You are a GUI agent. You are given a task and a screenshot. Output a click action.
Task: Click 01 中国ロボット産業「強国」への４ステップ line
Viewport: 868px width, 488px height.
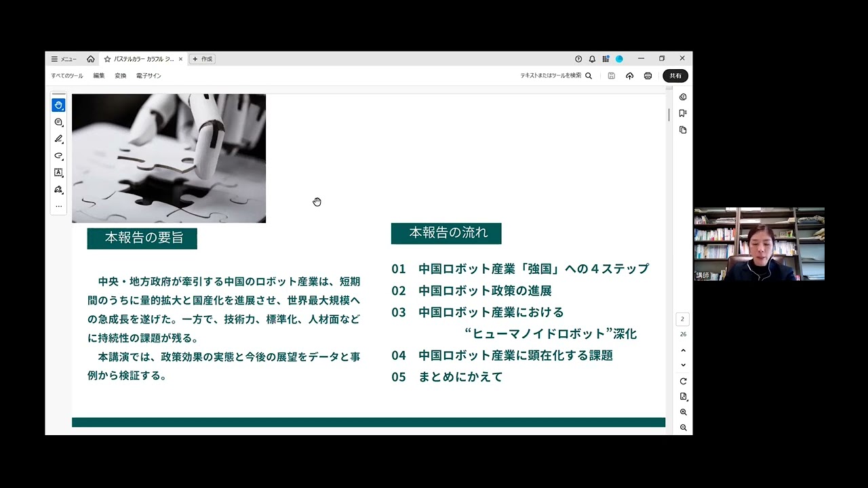[520, 269]
